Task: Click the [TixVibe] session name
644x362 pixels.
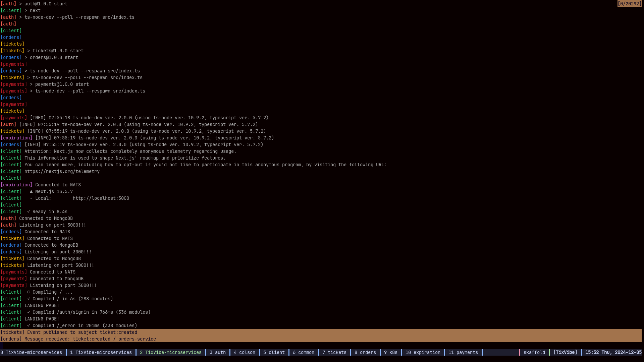Action: 565,352
